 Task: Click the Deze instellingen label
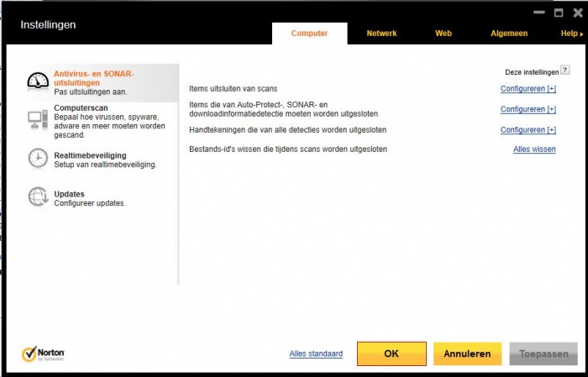pos(532,72)
